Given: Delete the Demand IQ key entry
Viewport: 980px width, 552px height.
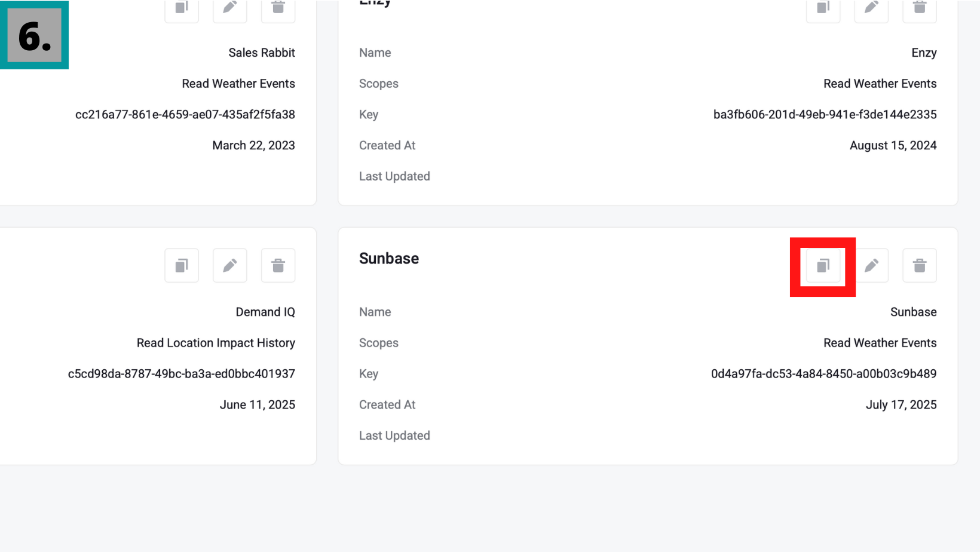Looking at the screenshot, I should click(x=278, y=265).
